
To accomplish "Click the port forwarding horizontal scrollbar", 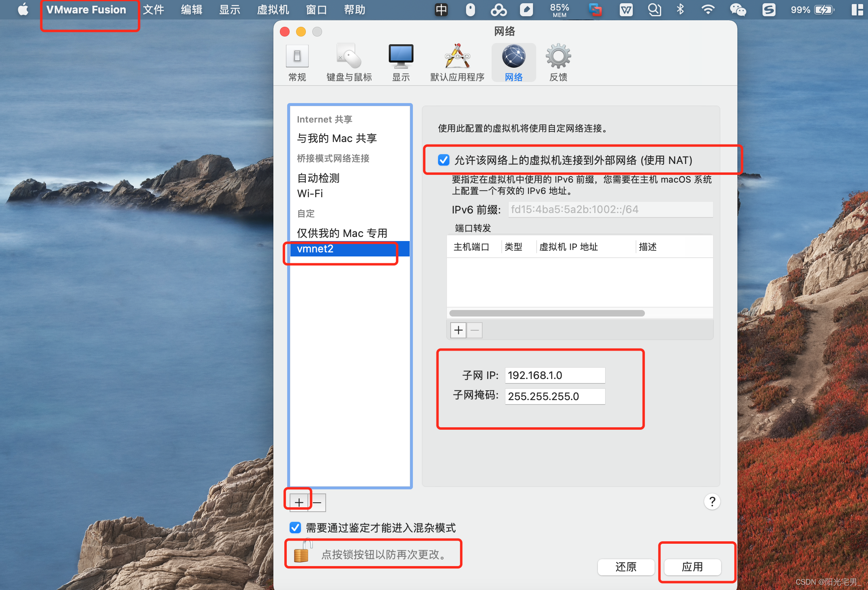I will 547,313.
